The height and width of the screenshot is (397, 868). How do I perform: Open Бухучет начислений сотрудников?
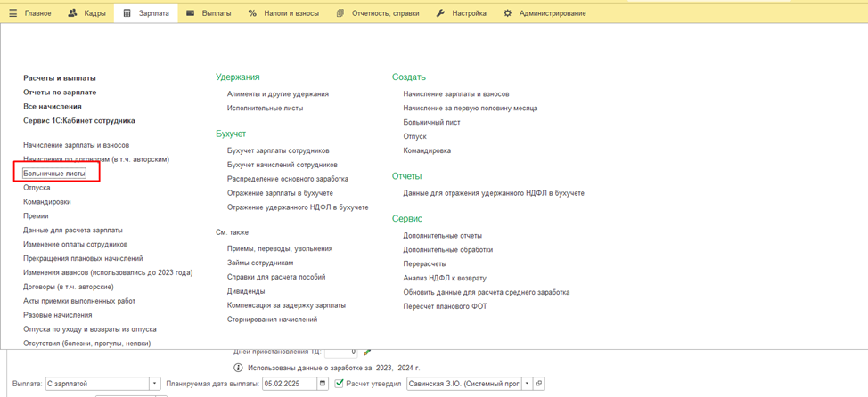tap(283, 165)
